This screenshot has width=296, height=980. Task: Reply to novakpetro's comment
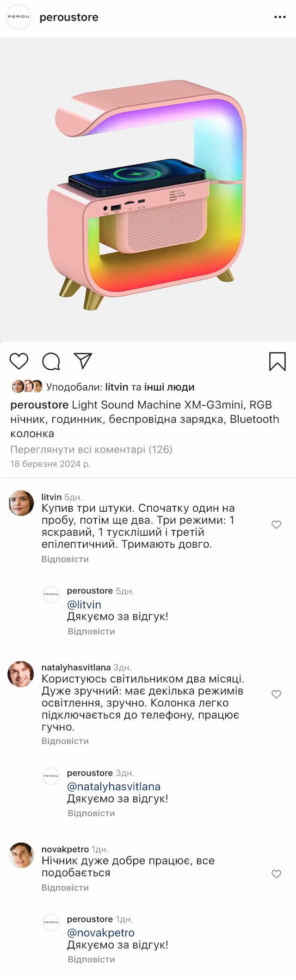click(x=65, y=887)
